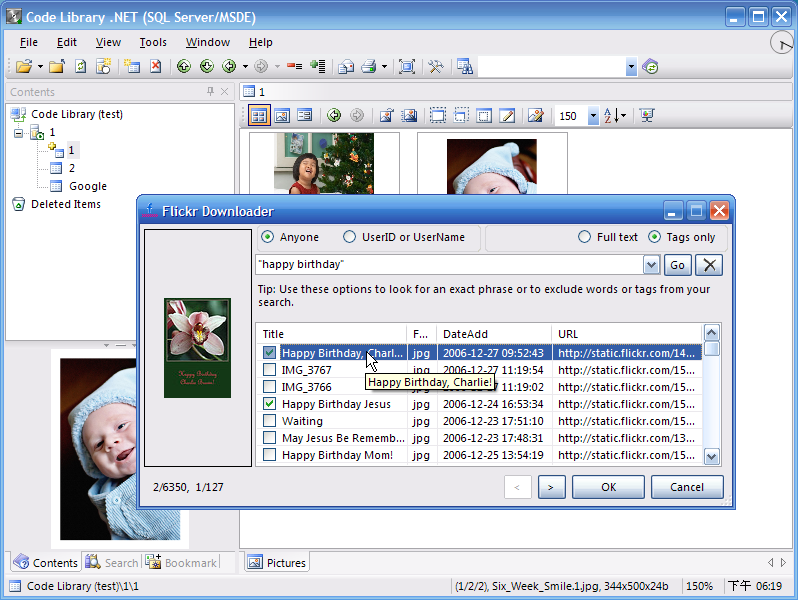
Task: Click the red collapse-minus toolbar icon
Action: pyautogui.click(x=294, y=67)
